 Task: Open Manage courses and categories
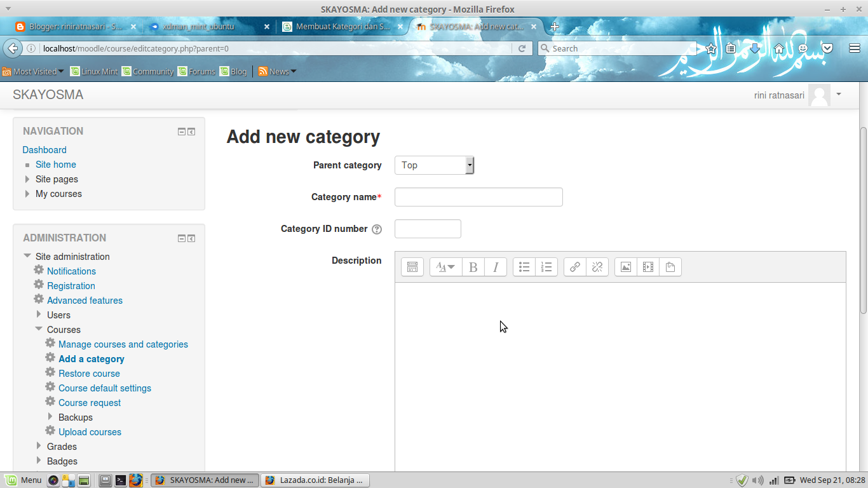123,344
